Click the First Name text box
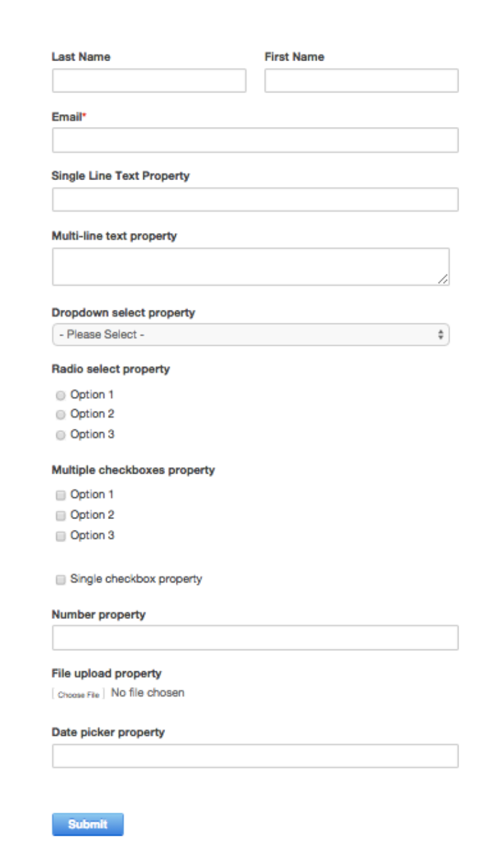 click(x=361, y=81)
